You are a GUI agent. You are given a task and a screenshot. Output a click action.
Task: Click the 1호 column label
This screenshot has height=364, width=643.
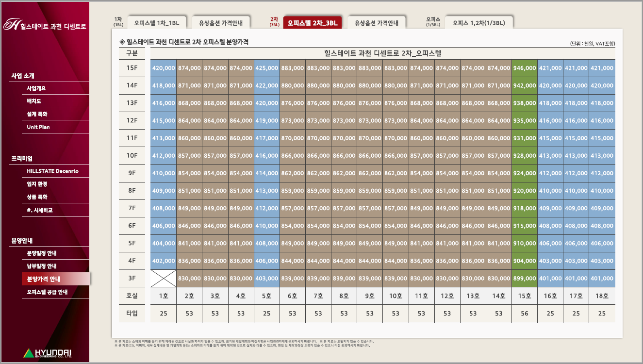click(164, 296)
